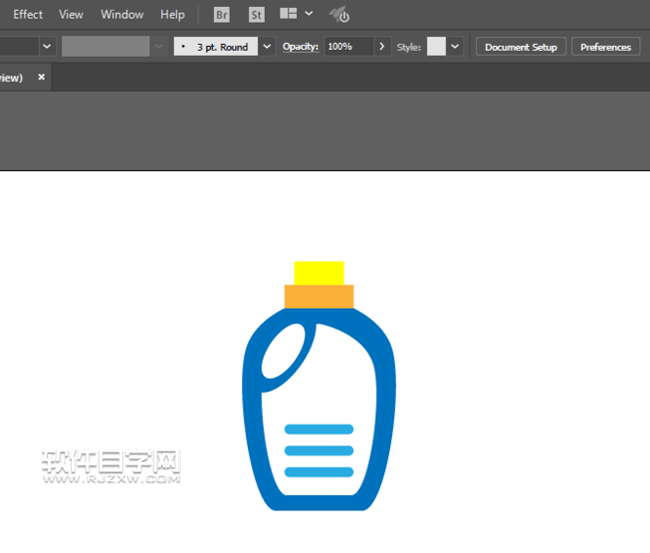Open Adobe Stock via the St icon

coord(256,15)
